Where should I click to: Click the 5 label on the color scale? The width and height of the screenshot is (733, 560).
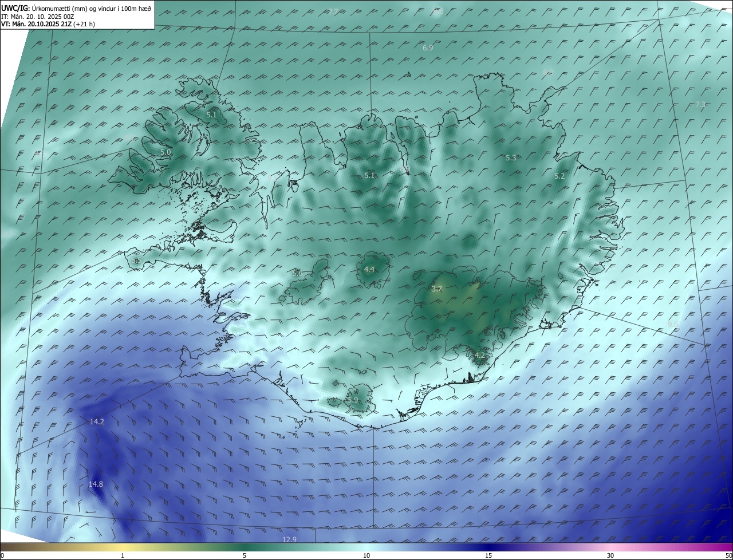coord(245,555)
